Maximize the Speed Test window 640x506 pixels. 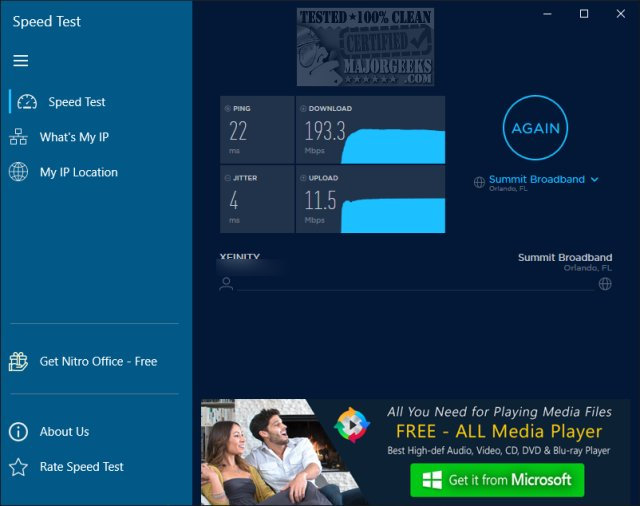(584, 14)
